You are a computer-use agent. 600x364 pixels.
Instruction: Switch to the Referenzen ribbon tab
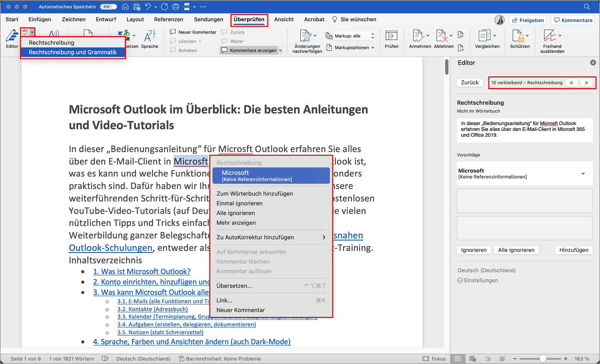(x=169, y=19)
